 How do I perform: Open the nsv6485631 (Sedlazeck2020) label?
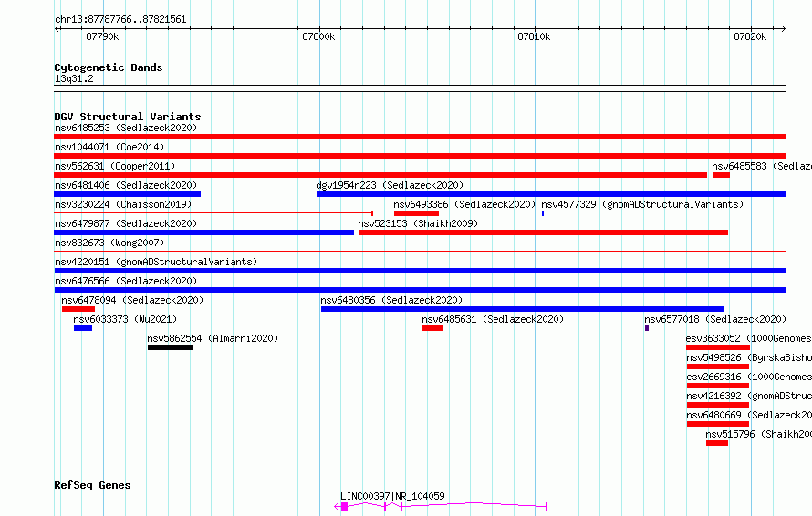[x=493, y=319]
